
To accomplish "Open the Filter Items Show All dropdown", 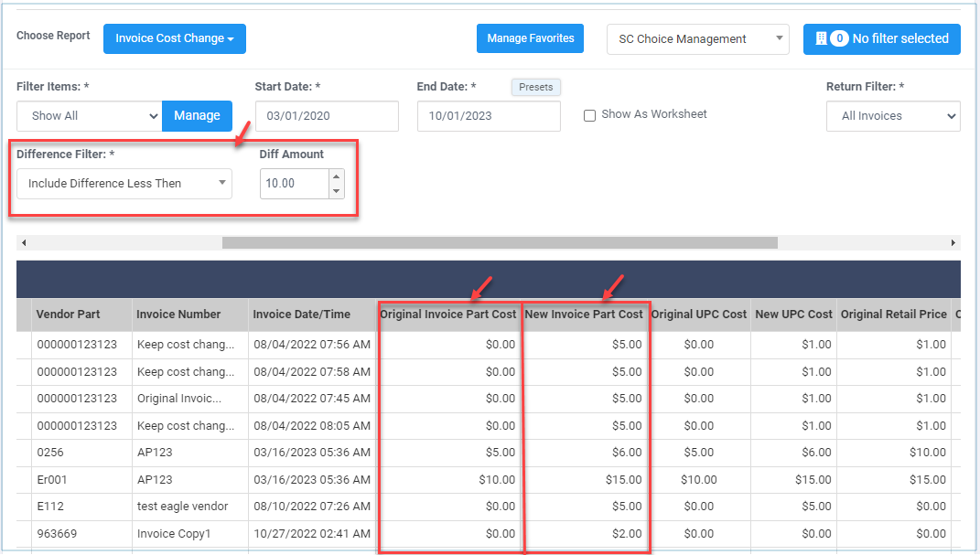I will (x=90, y=116).
